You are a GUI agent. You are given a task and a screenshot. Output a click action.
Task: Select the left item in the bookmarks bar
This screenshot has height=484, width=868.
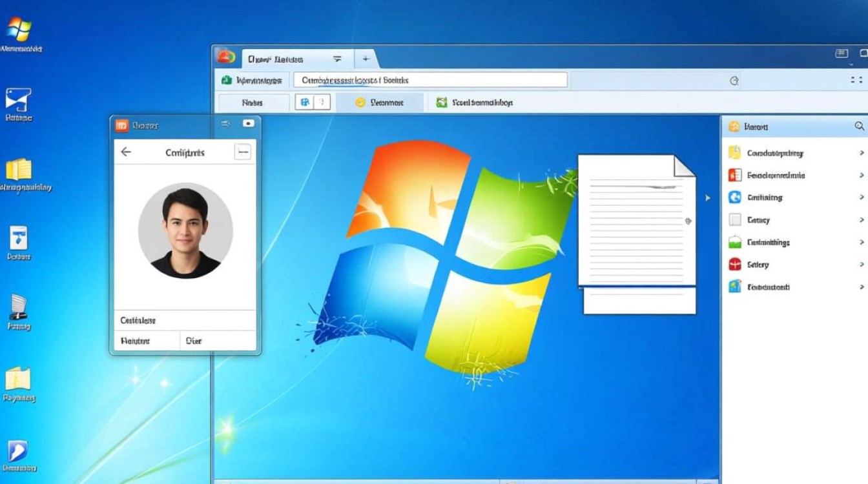[254, 102]
